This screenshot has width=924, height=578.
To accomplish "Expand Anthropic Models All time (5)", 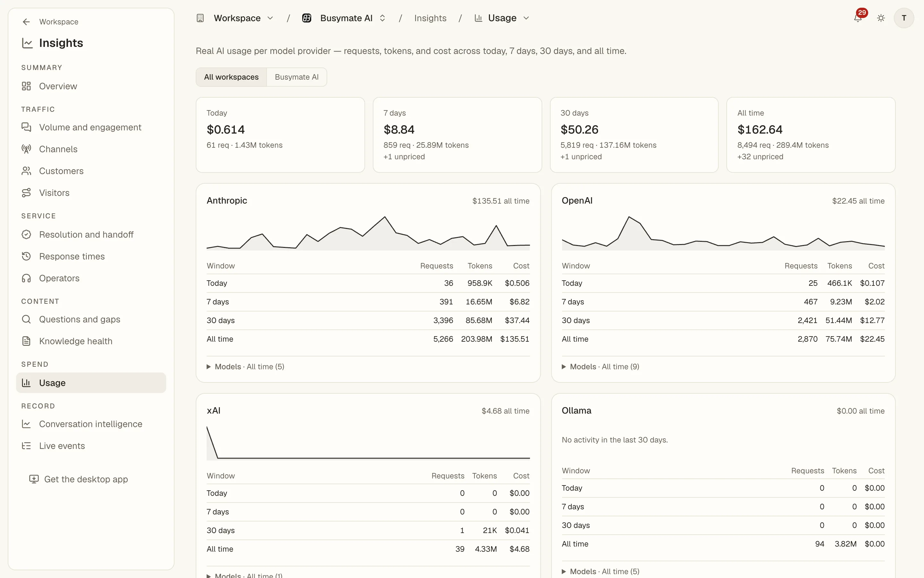I will pyautogui.click(x=245, y=367).
